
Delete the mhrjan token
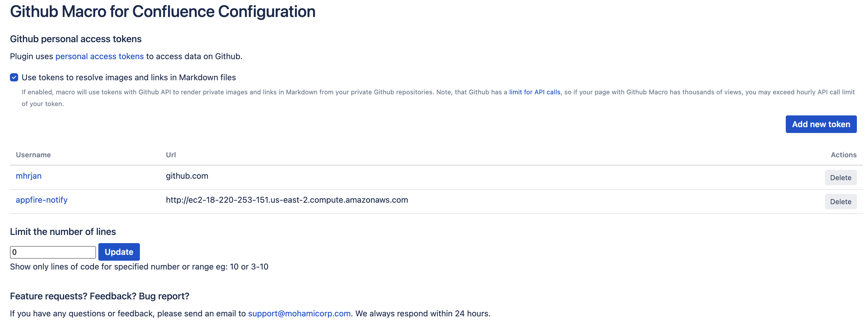click(840, 178)
